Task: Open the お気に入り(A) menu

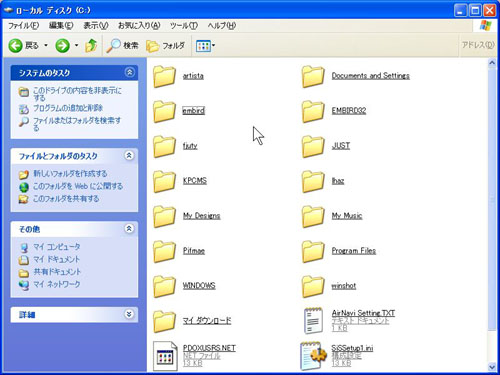Action: point(139,25)
